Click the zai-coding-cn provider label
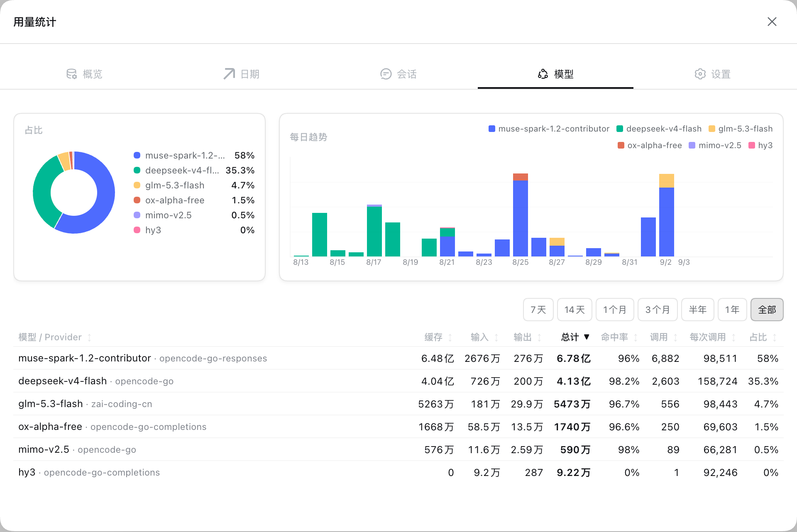This screenshot has height=532, width=797. tap(122, 404)
